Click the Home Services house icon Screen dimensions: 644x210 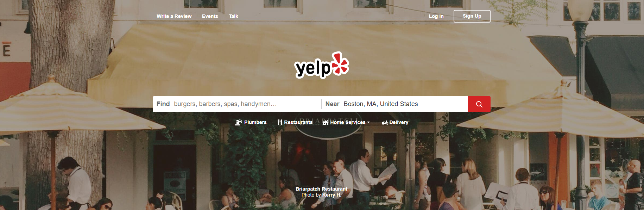(326, 122)
